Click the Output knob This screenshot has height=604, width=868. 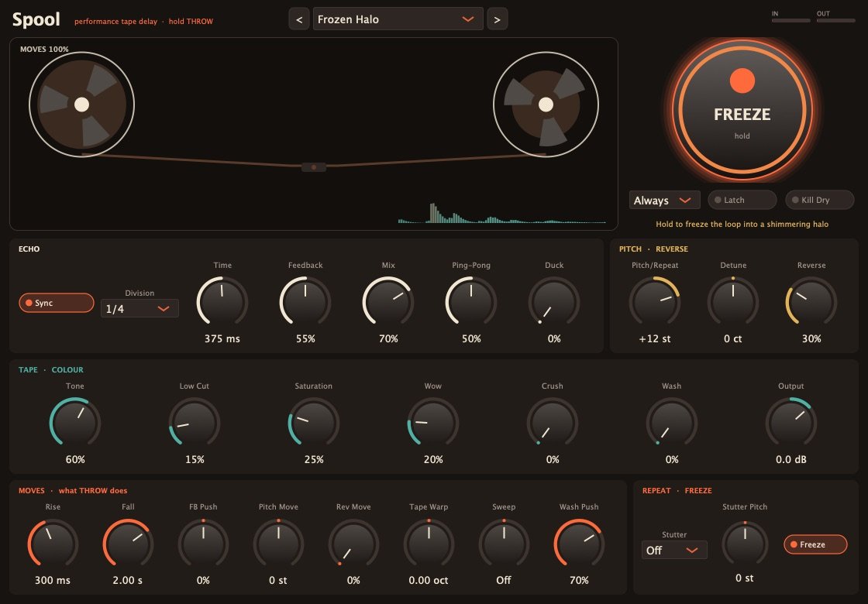(790, 423)
